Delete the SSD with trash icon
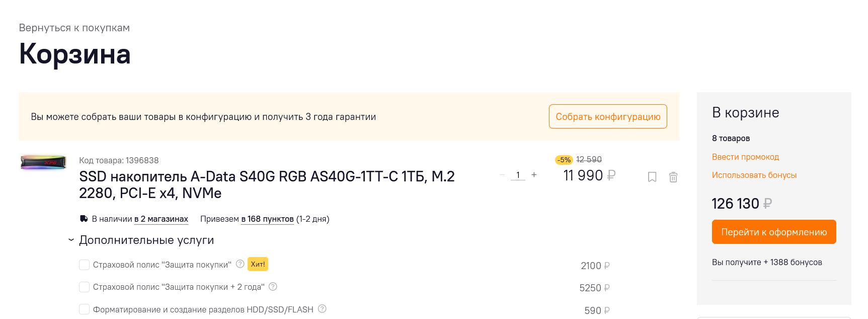The image size is (868, 319). point(673,177)
